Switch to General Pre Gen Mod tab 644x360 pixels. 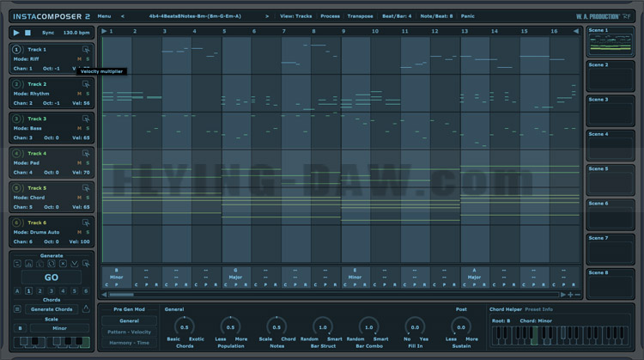[129, 321]
